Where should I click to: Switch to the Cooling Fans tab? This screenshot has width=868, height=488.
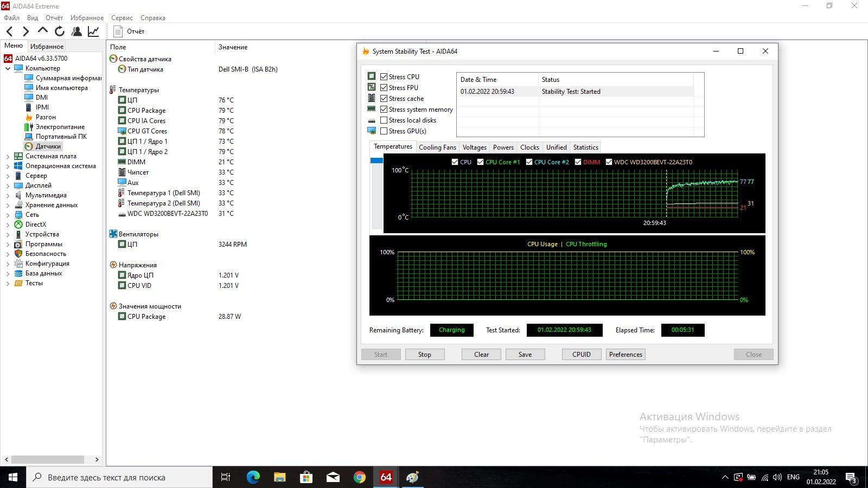click(x=437, y=147)
